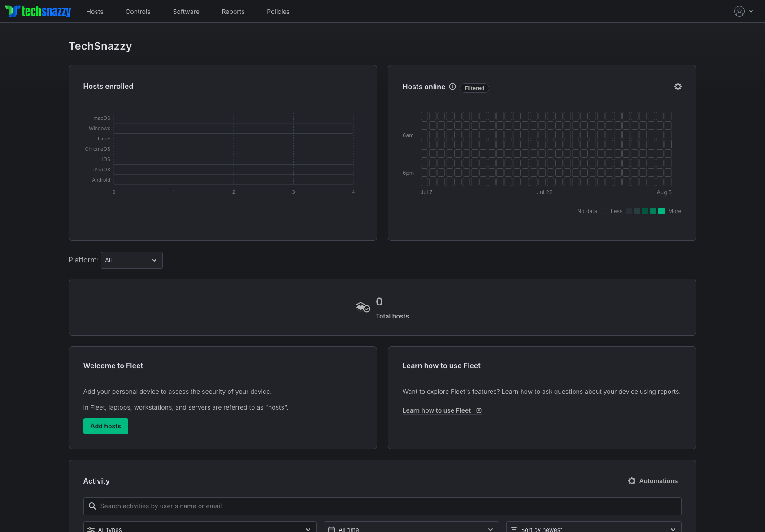Open the All types dropdown
The width and height of the screenshot is (765, 532).
(200, 528)
